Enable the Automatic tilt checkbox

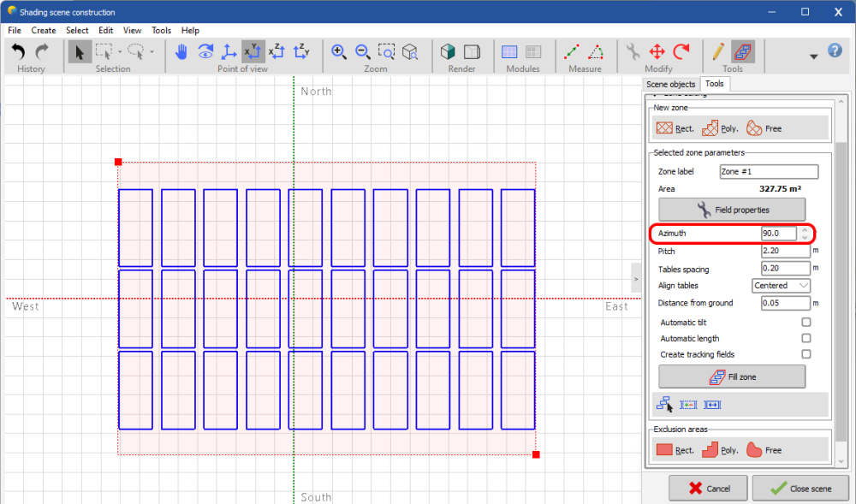(805, 323)
